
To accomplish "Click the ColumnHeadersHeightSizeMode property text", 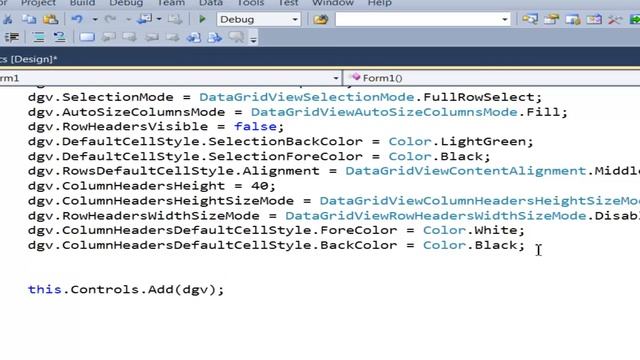I will [178, 201].
